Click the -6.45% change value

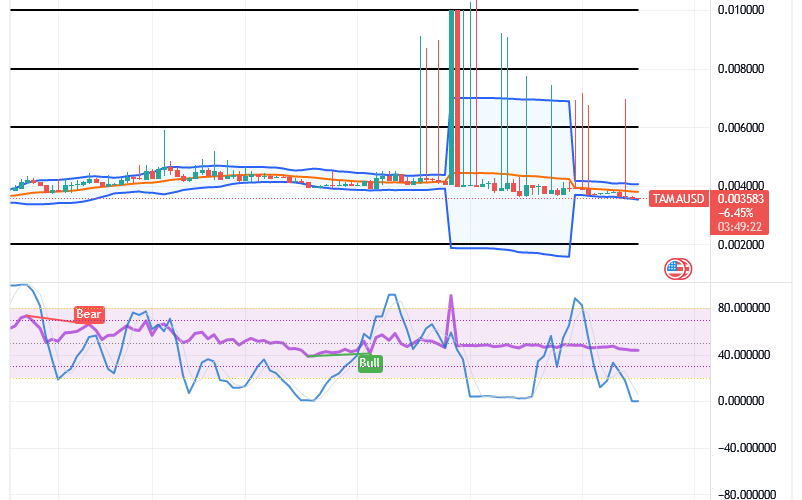(735, 213)
